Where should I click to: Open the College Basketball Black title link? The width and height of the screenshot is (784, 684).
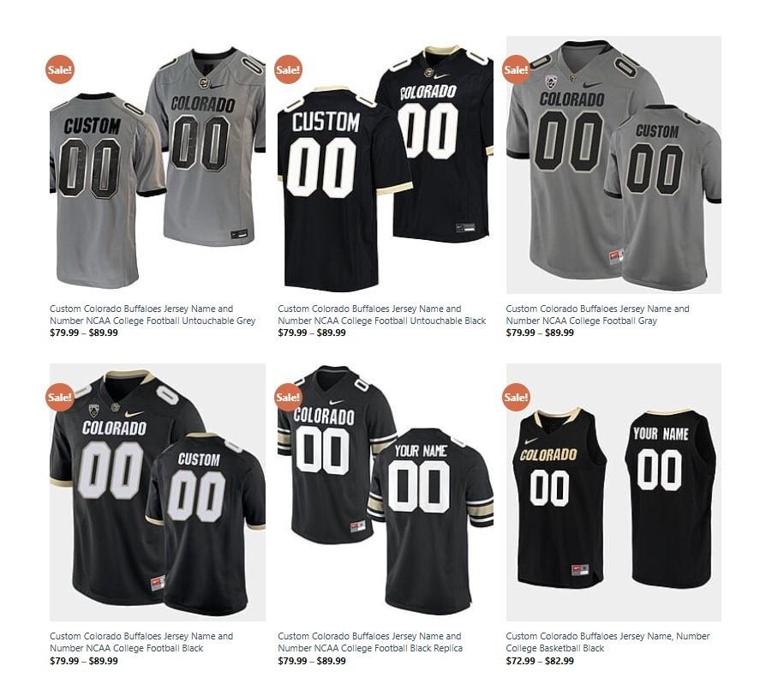click(608, 642)
